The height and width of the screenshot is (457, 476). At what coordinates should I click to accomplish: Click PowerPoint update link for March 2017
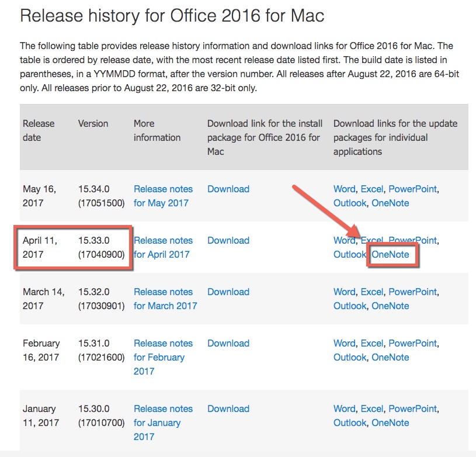412,292
